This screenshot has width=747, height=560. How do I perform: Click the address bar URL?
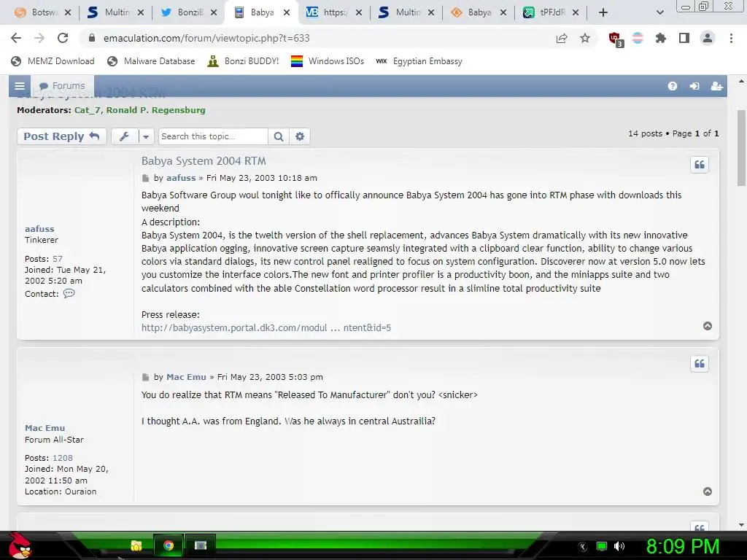(x=206, y=38)
